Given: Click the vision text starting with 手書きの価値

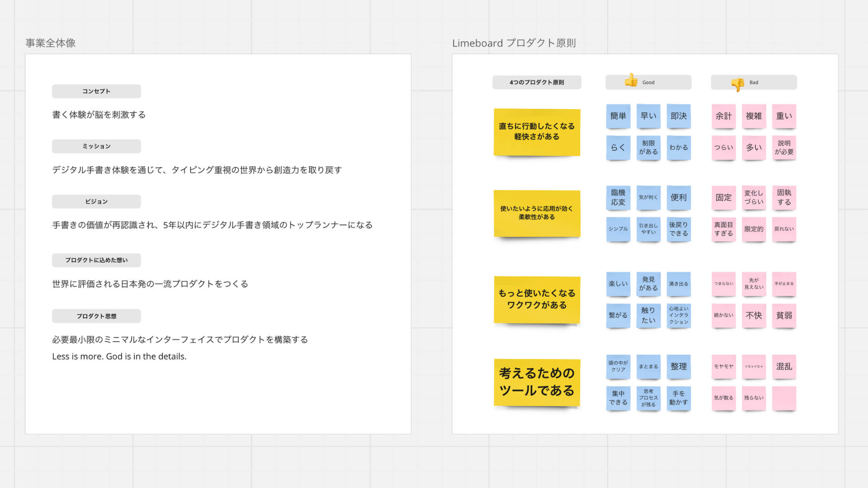Looking at the screenshot, I should pos(212,225).
